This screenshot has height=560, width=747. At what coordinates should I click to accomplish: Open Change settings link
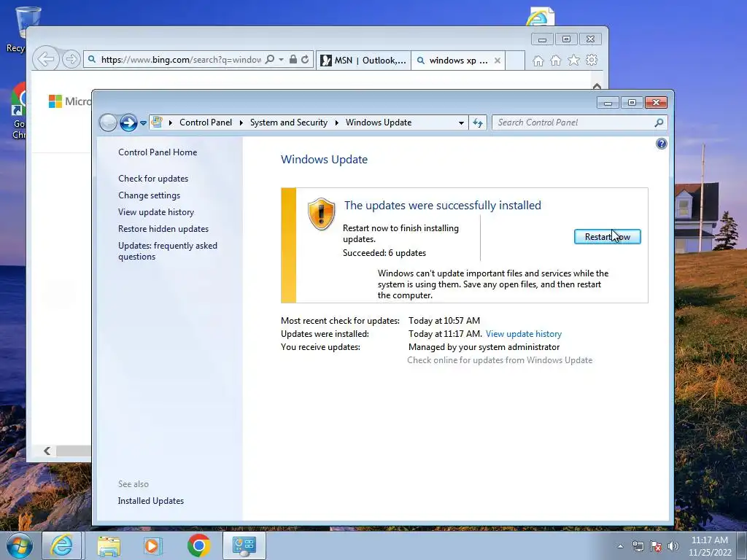click(149, 195)
